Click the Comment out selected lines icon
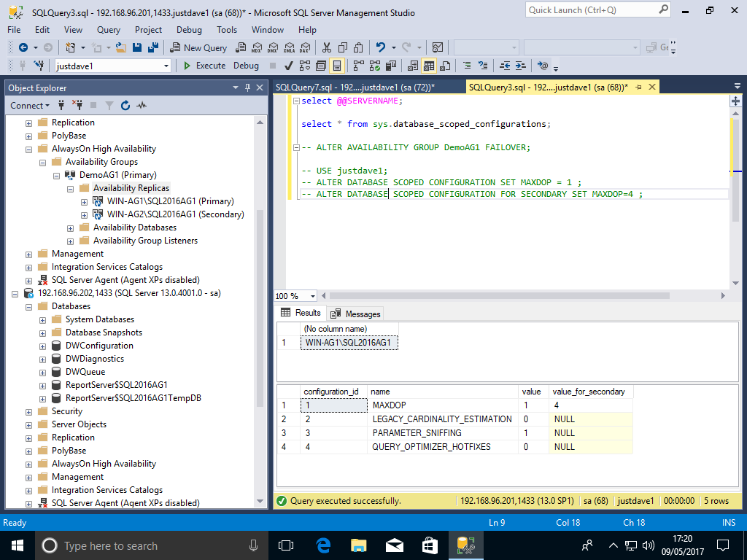The image size is (747, 560). [468, 66]
